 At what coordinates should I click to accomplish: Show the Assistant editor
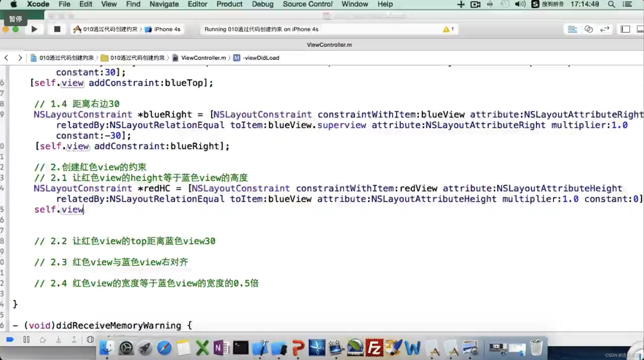point(589,29)
